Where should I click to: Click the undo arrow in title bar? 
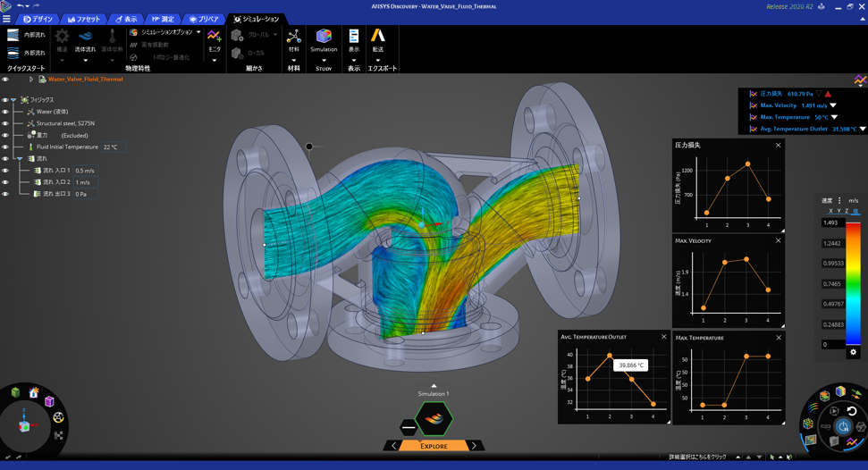coord(21,6)
